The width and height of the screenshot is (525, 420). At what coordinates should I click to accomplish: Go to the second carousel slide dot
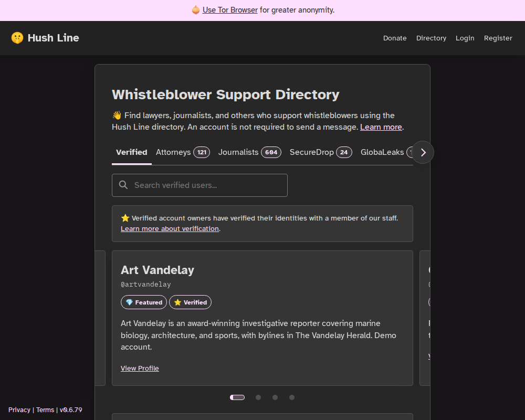pyautogui.click(x=258, y=397)
